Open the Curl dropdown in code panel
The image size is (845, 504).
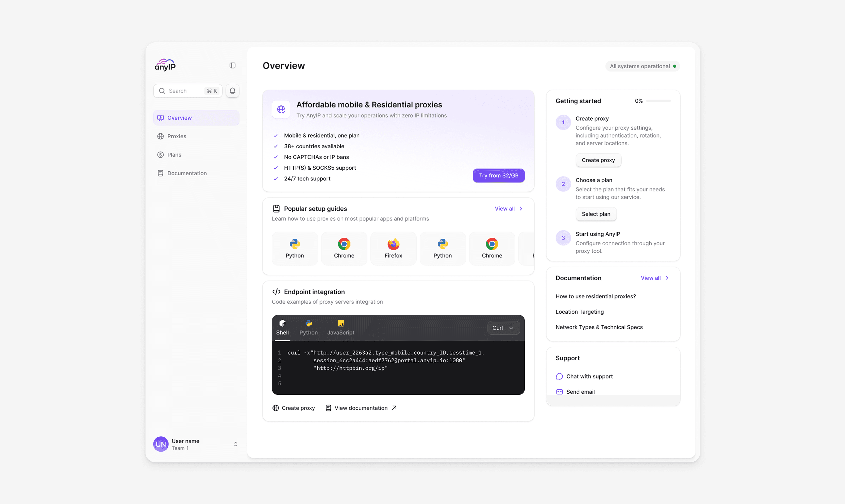tap(503, 328)
